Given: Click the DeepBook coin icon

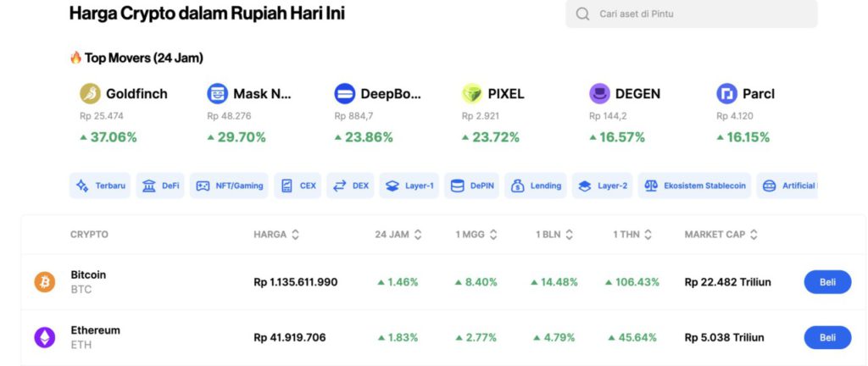Looking at the screenshot, I should coord(344,93).
